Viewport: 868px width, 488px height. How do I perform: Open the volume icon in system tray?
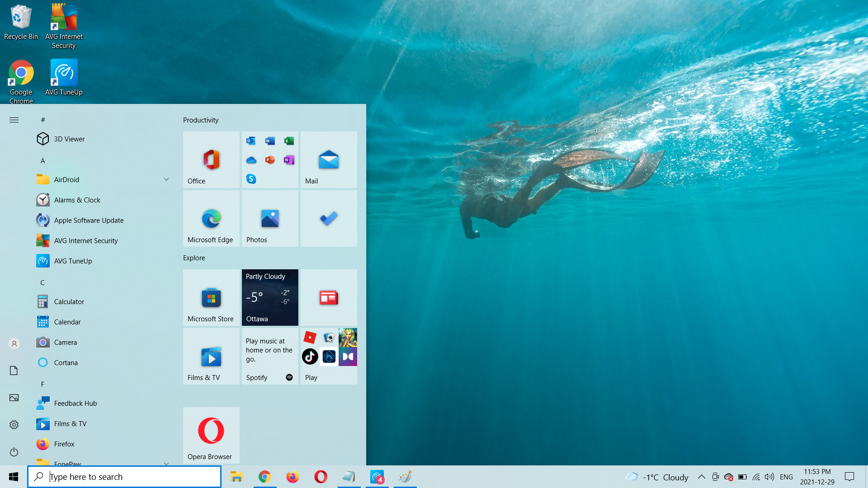769,477
